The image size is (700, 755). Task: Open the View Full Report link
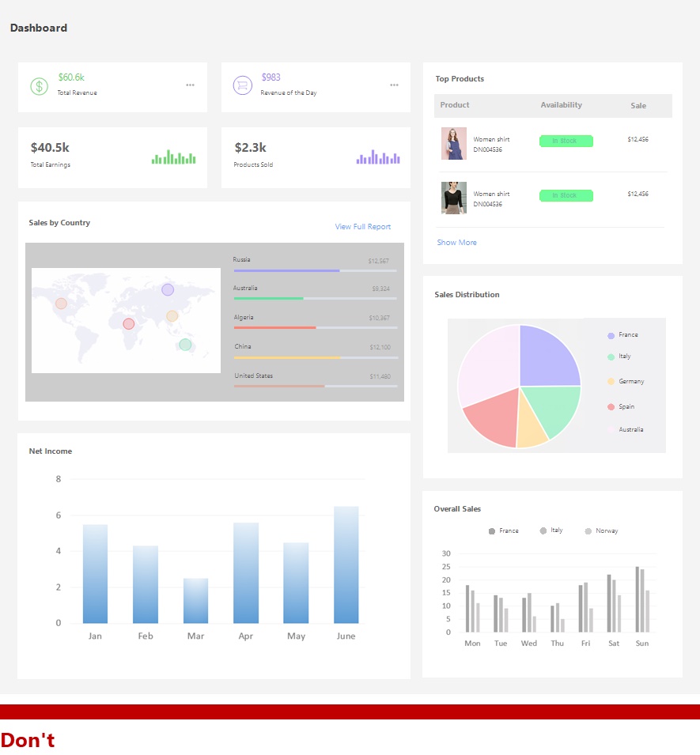(363, 226)
